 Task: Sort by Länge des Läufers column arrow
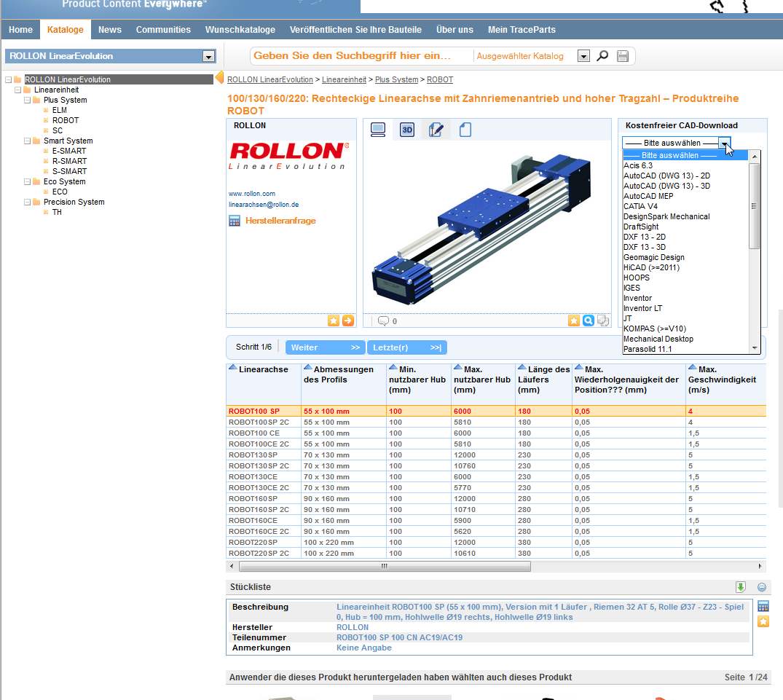(522, 367)
